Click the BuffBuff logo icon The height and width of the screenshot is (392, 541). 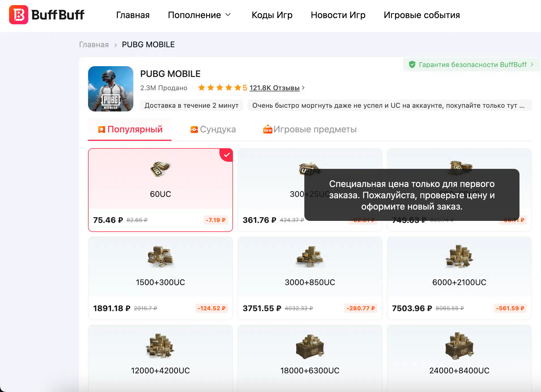point(19,15)
